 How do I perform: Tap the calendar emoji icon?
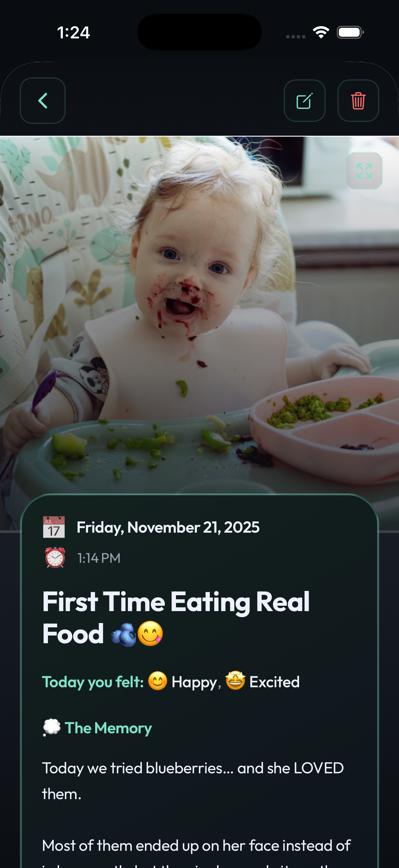click(54, 527)
